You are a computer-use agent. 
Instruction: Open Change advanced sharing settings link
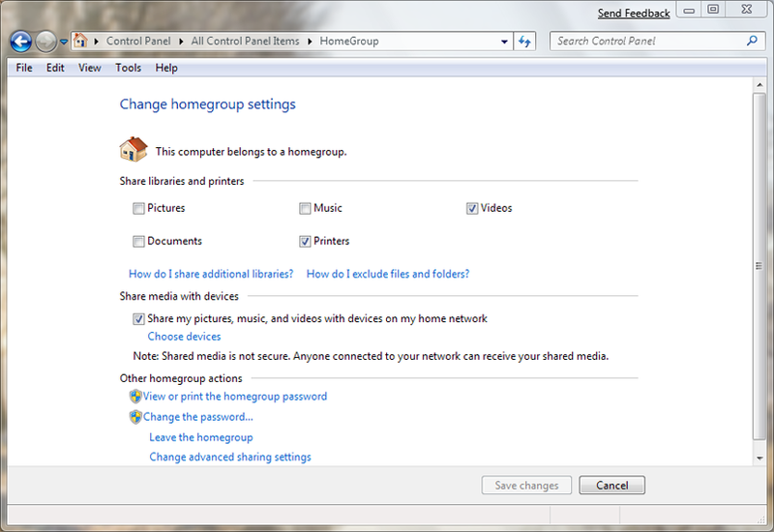(230, 457)
